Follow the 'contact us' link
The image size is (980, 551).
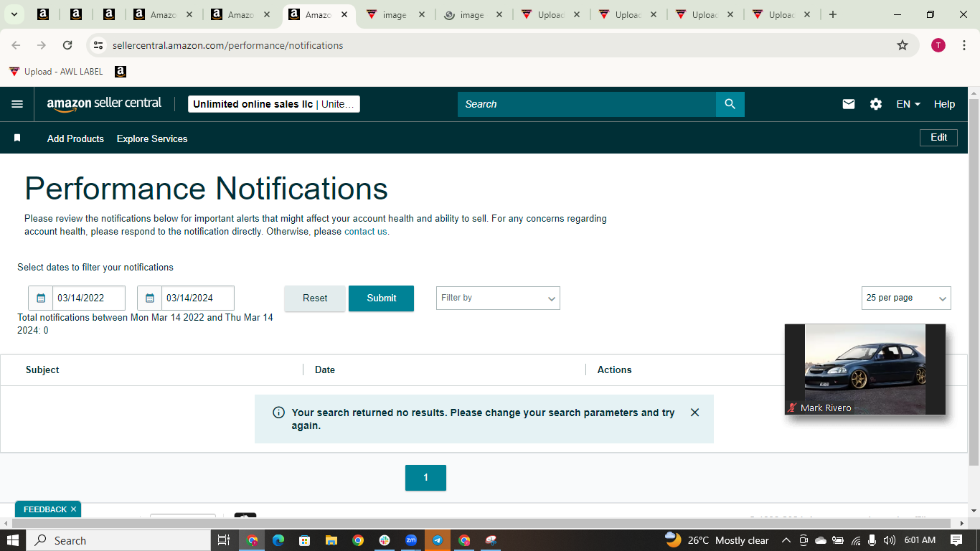[366, 232]
